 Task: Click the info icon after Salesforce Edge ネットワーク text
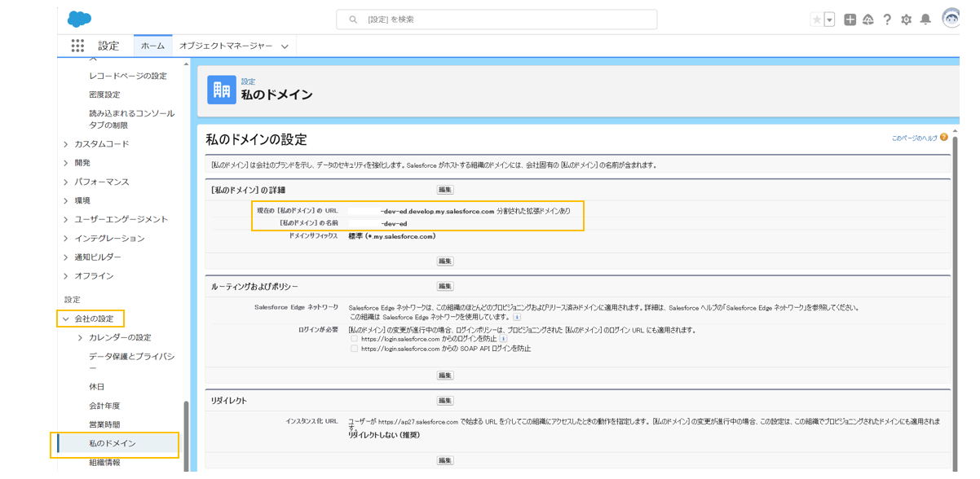pyautogui.click(x=516, y=317)
